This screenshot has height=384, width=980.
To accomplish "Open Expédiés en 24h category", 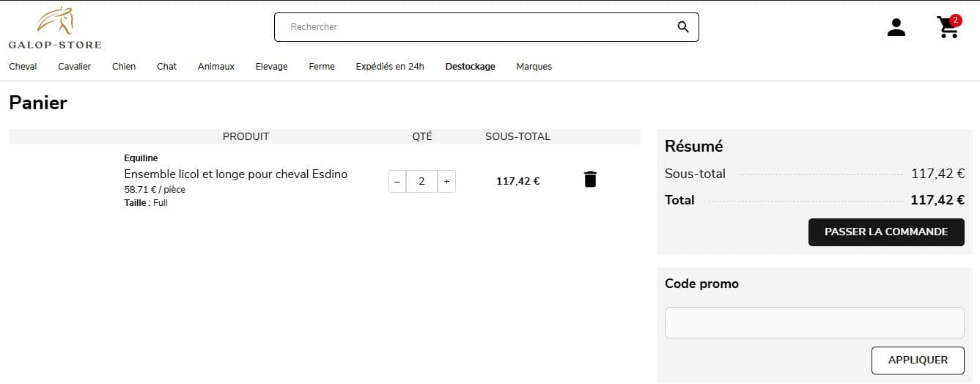I will [390, 67].
